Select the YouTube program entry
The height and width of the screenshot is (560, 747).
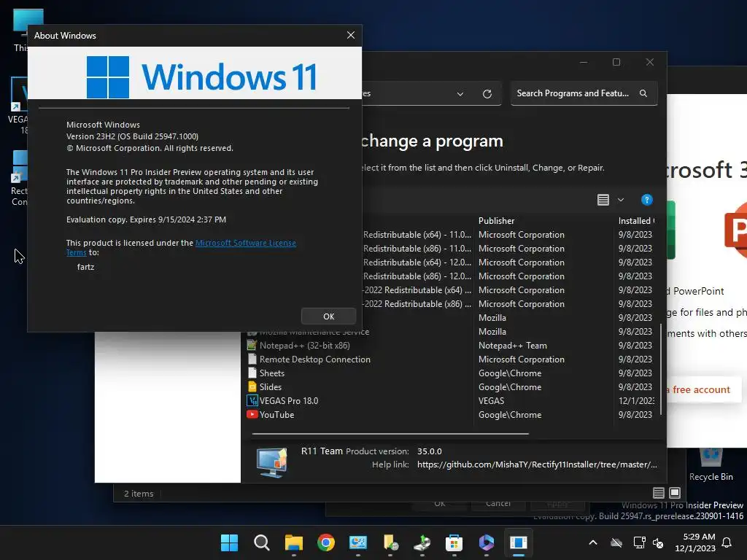pyautogui.click(x=276, y=415)
